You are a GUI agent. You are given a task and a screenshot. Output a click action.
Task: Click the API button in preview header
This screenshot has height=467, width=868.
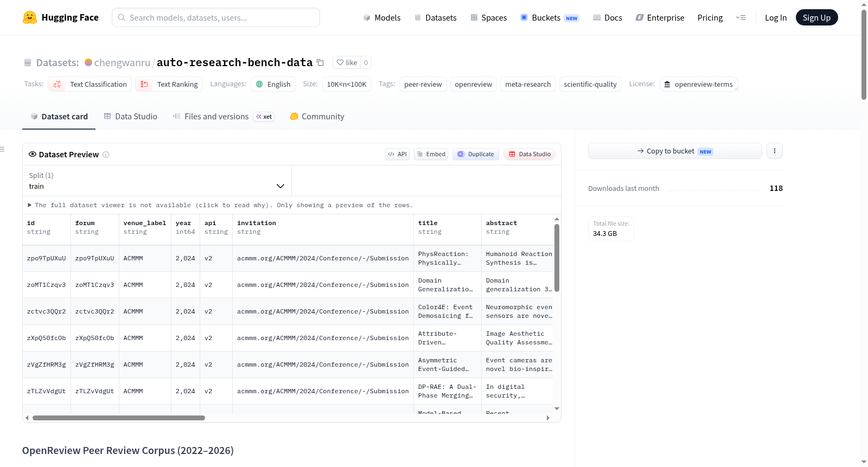397,154
